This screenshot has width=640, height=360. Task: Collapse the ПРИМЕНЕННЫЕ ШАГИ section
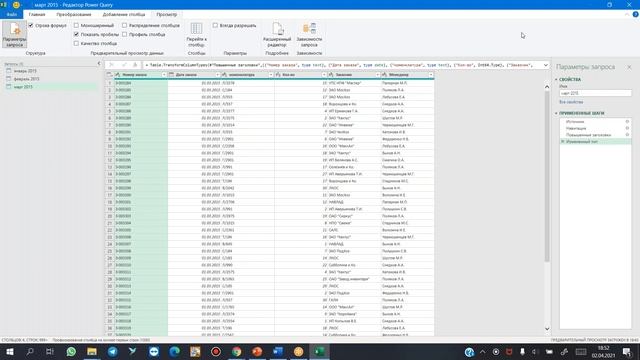click(x=556, y=113)
